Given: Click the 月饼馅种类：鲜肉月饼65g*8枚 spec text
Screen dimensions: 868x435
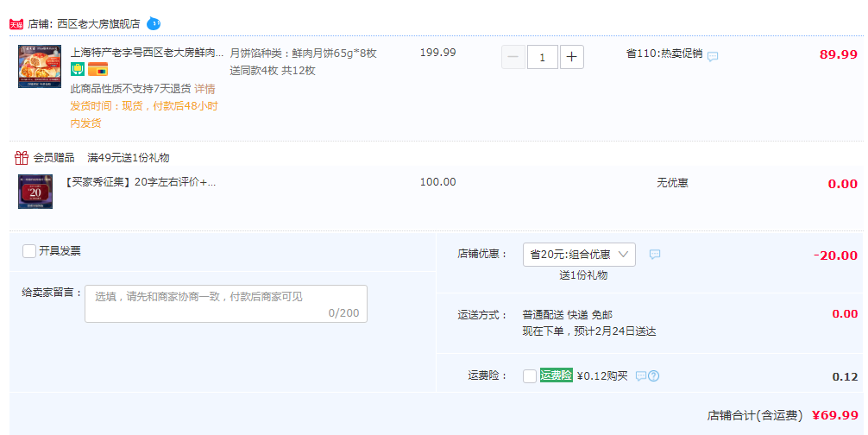Looking at the screenshot, I should click(304, 54).
